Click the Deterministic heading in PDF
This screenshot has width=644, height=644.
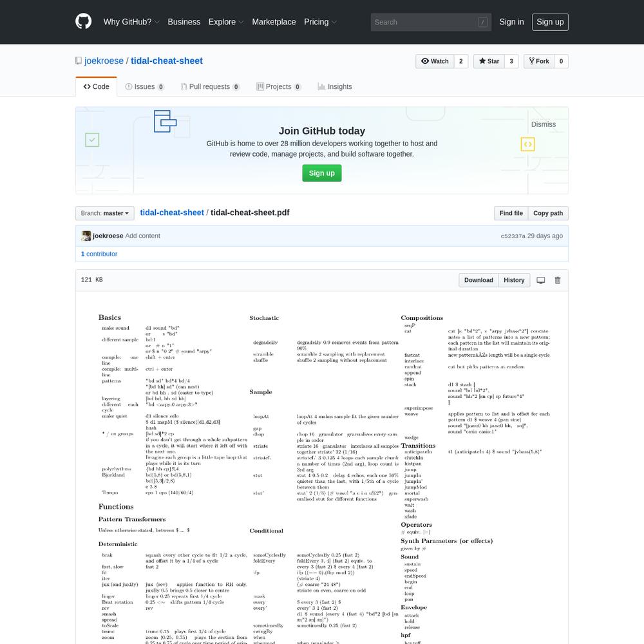tap(118, 544)
